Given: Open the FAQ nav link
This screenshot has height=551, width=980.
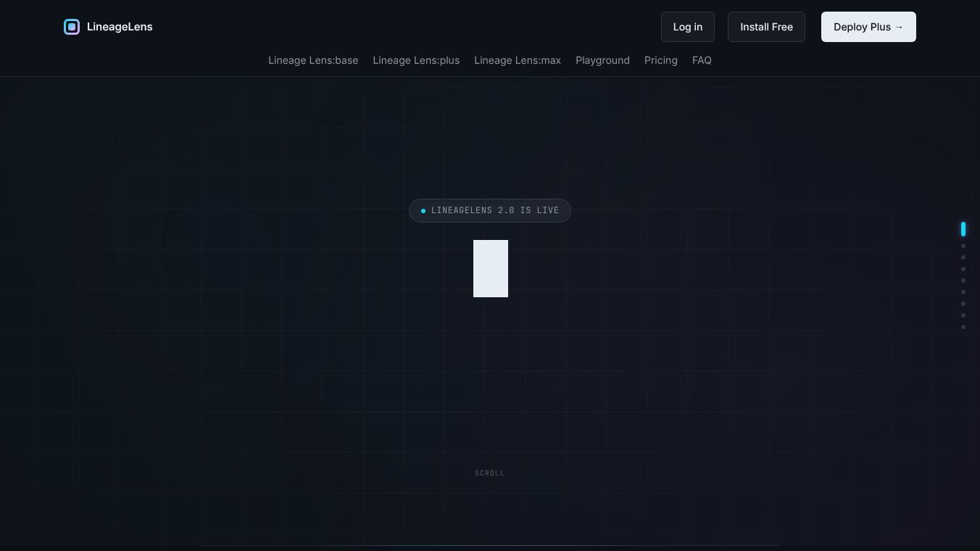Looking at the screenshot, I should click(x=702, y=60).
